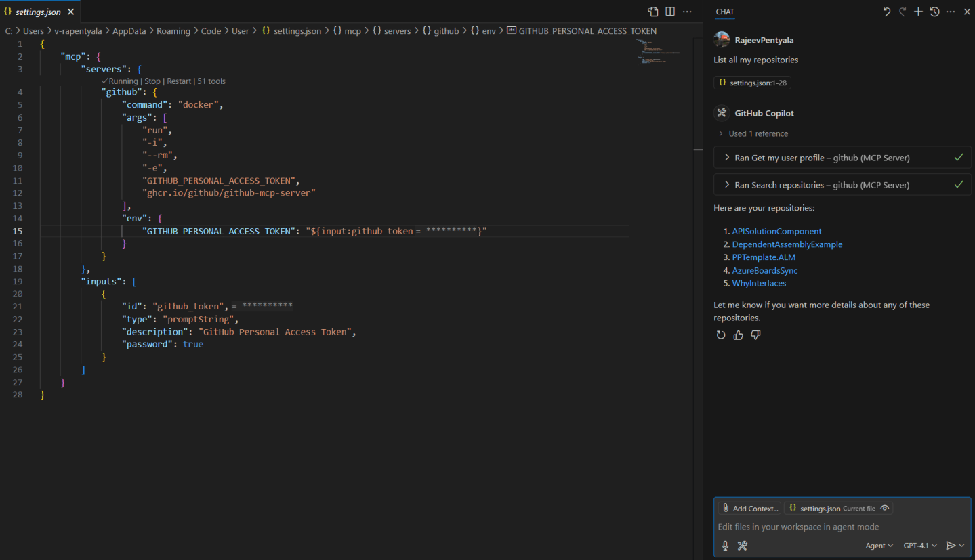Open the Agent mode dropdown

tap(878, 545)
